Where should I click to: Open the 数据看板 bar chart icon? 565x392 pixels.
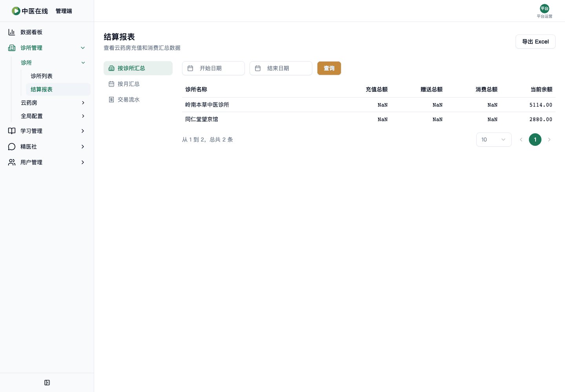point(12,32)
